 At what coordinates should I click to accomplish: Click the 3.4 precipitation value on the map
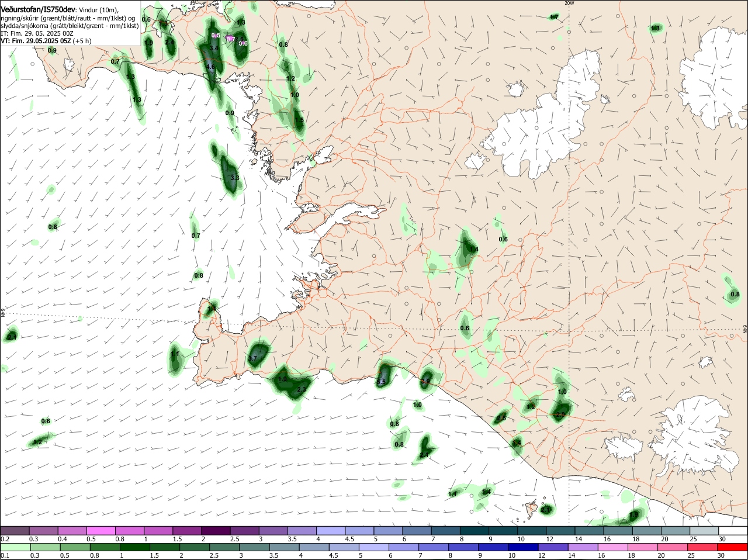[x=214, y=48]
